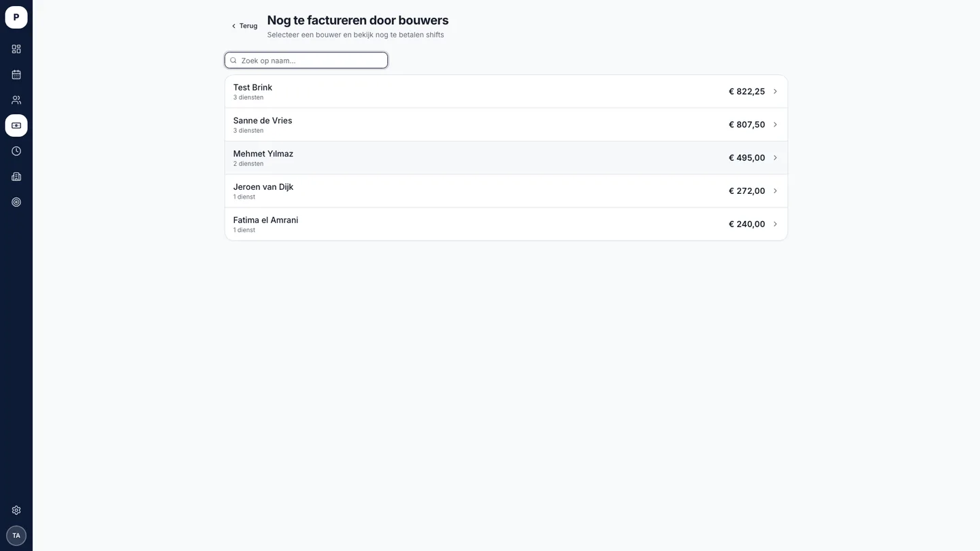980x551 pixels.
Task: Select the banknote payments icon
Action: pyautogui.click(x=16, y=125)
